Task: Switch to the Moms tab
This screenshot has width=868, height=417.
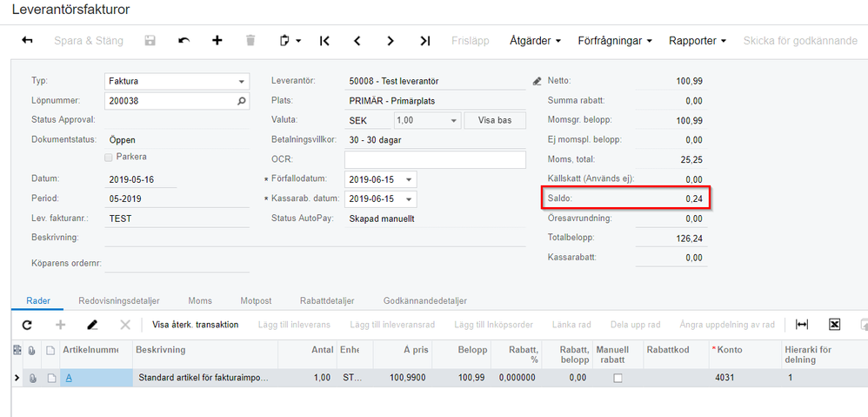Action: (200, 300)
